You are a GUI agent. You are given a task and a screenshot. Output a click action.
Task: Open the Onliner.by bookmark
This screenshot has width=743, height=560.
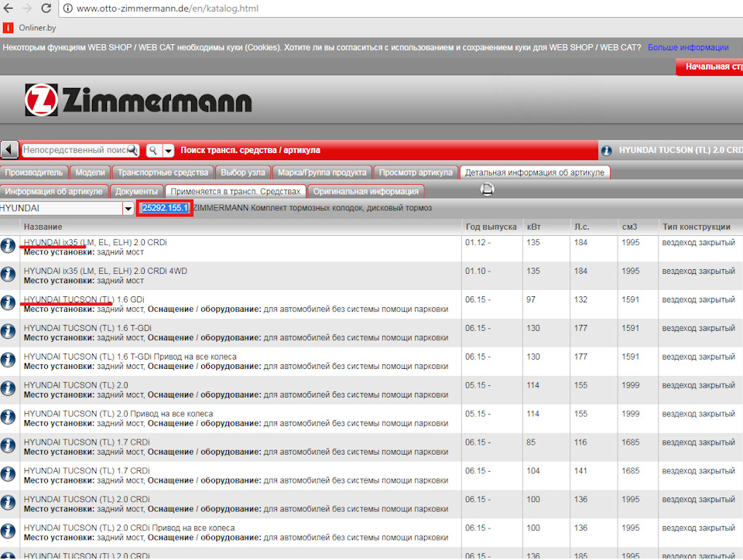point(29,28)
